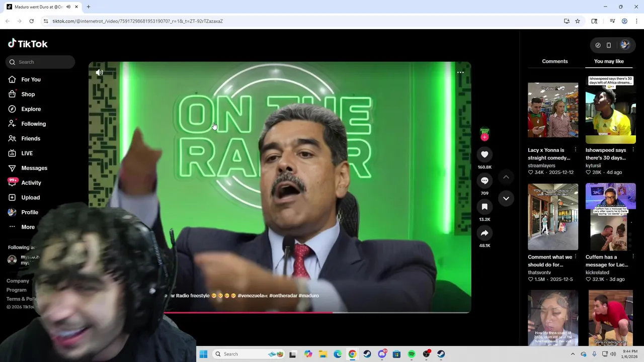Go to next video with down arrow

(x=506, y=198)
